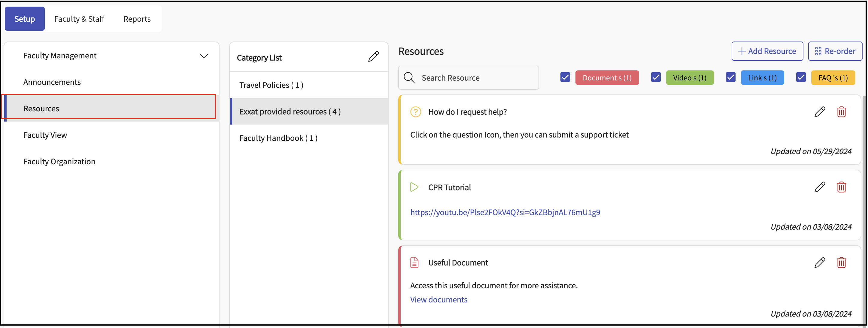Uncheck the Documents filter checkbox
The width and height of the screenshot is (868, 328).
tap(565, 77)
